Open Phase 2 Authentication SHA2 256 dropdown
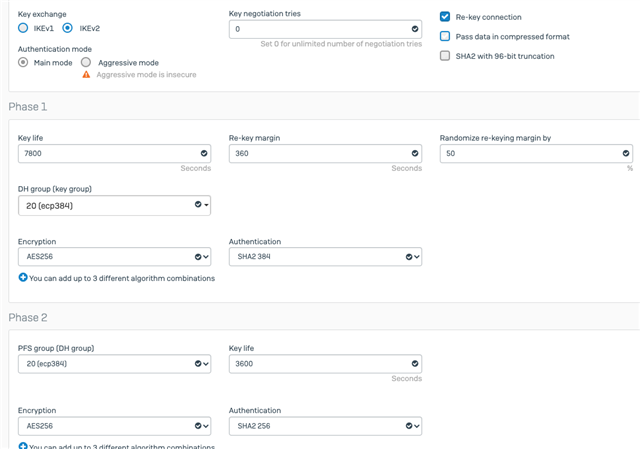Image resolution: width=640 pixels, height=449 pixels. click(325, 426)
